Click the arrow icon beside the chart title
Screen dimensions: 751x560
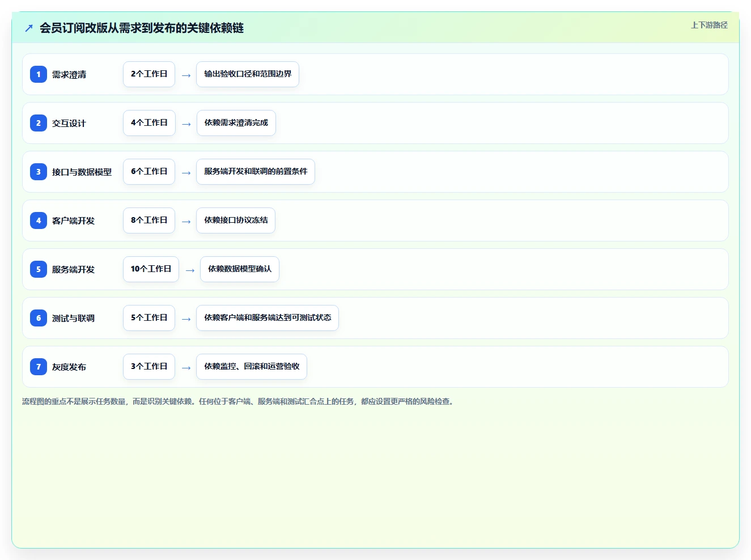point(29,28)
